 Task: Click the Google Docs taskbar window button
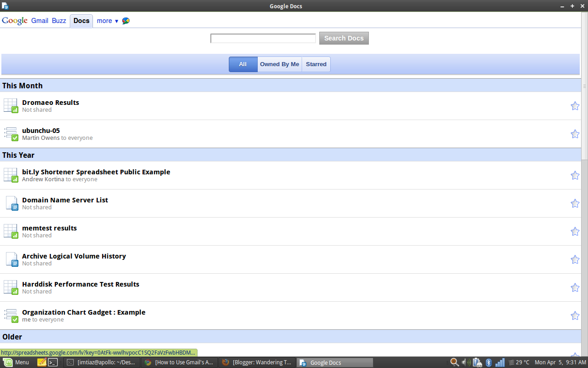pos(335,362)
